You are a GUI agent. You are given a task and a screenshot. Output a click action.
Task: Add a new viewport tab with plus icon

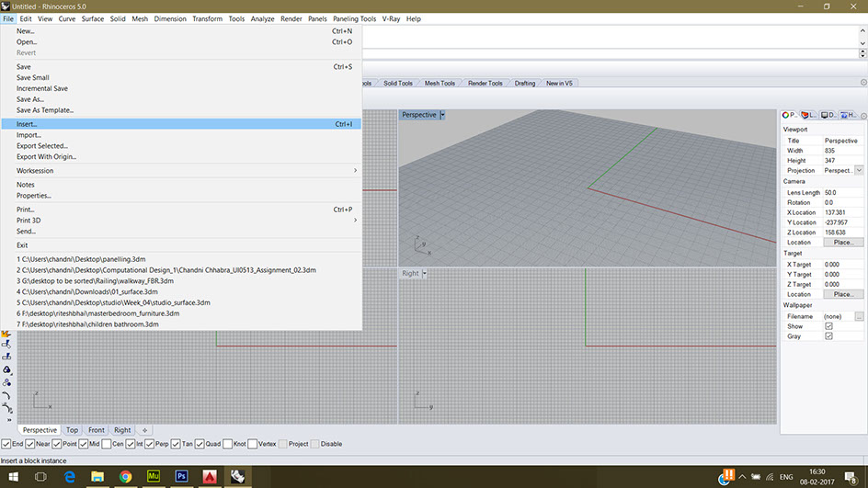144,430
